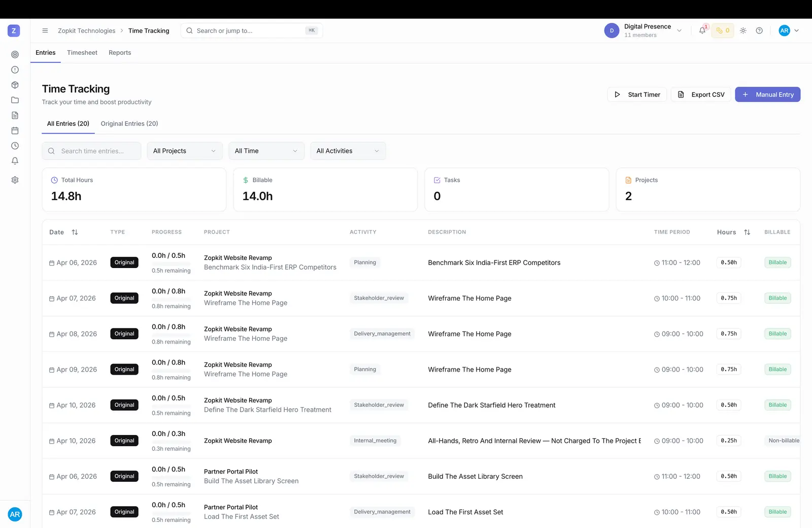Open the bell sidebar icon
812x528 pixels.
point(15,161)
